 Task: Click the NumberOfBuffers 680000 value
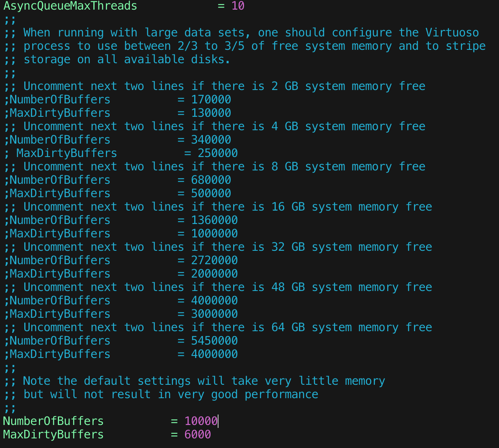[x=126, y=180]
